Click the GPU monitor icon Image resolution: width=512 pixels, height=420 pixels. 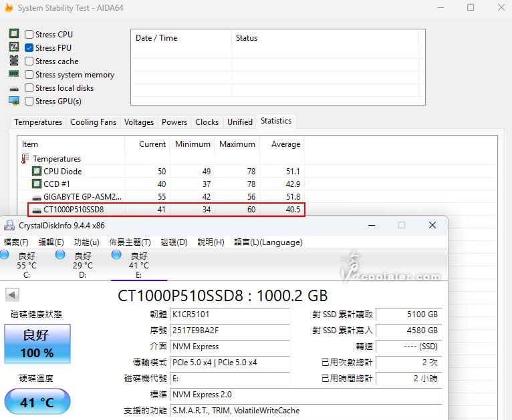tap(14, 101)
